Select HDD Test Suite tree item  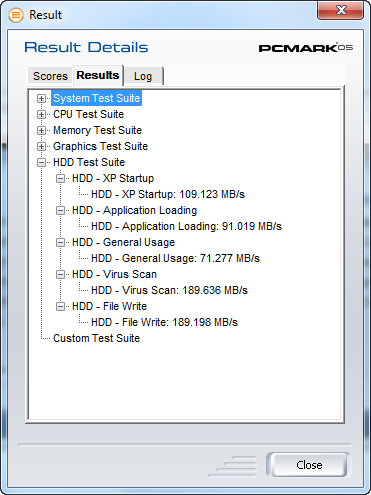click(x=89, y=162)
